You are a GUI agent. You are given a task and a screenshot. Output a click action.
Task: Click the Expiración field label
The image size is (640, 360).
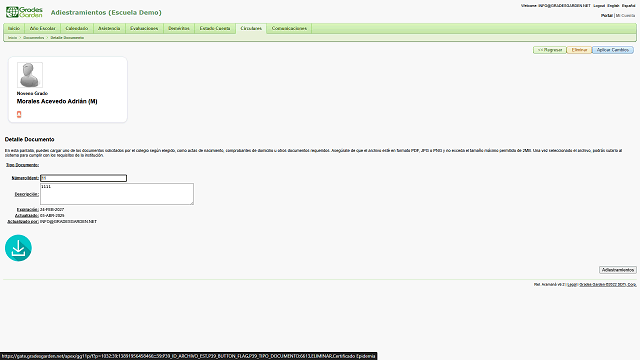click(x=28, y=209)
